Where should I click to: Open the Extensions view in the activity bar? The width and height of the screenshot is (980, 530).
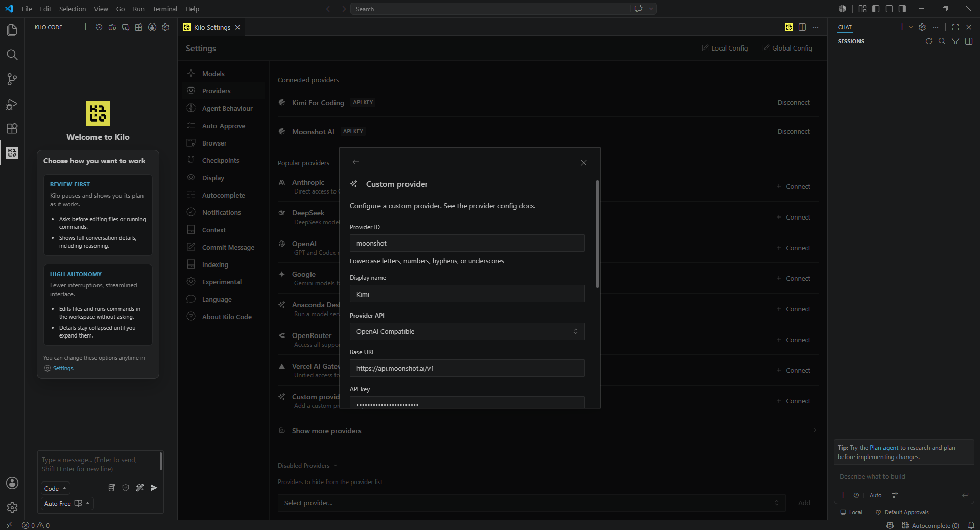12,128
